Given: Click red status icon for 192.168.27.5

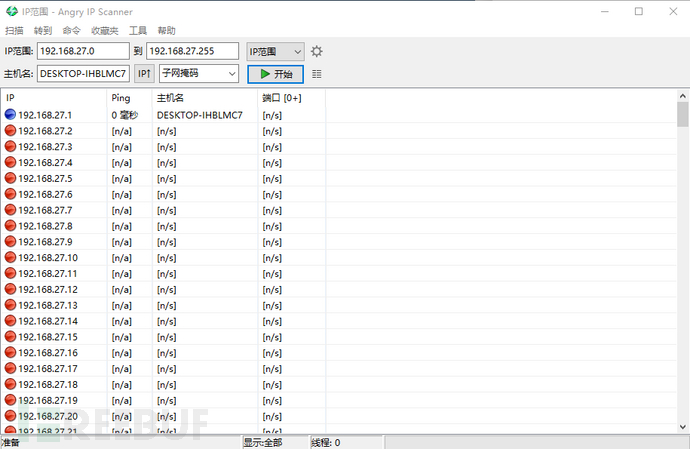Looking at the screenshot, I should click(x=10, y=178).
